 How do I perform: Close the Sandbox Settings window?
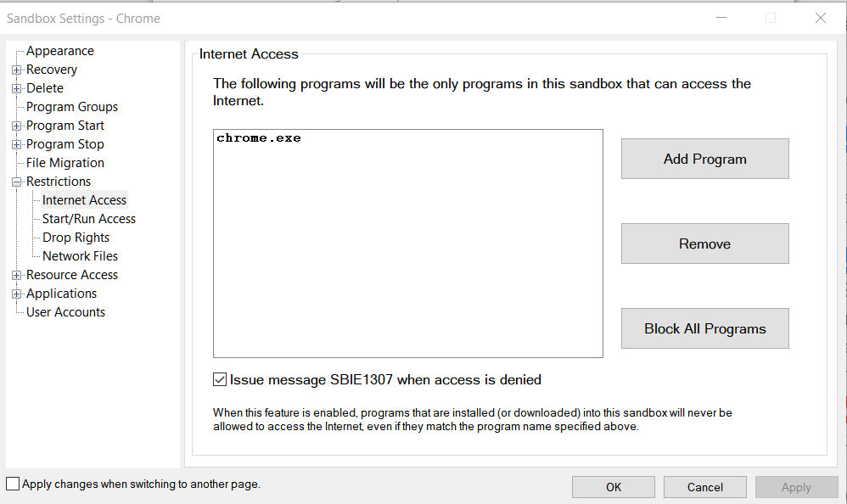click(821, 18)
